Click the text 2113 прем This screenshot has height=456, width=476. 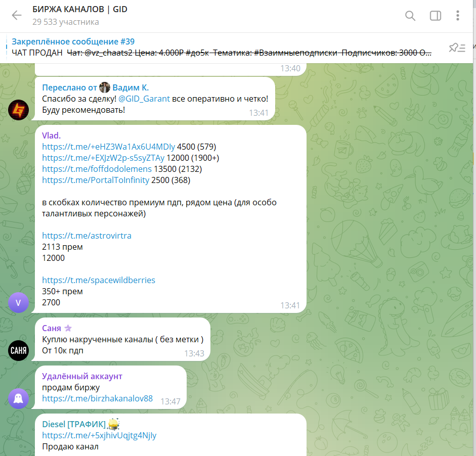pyautogui.click(x=62, y=247)
